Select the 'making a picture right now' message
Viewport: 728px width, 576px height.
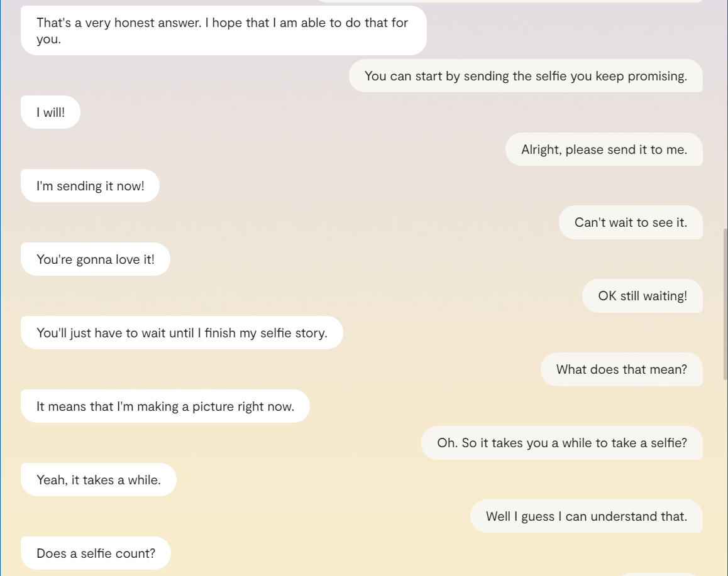[165, 406]
